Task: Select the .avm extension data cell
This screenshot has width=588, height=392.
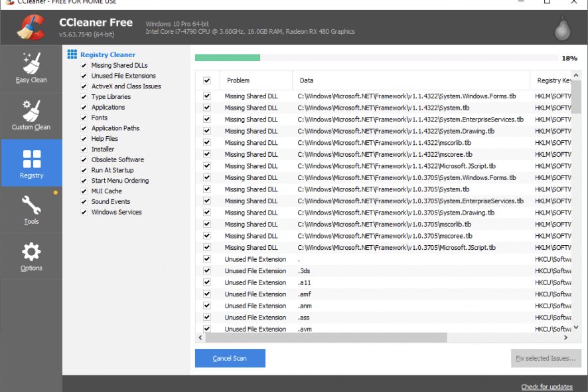Action: (305, 329)
